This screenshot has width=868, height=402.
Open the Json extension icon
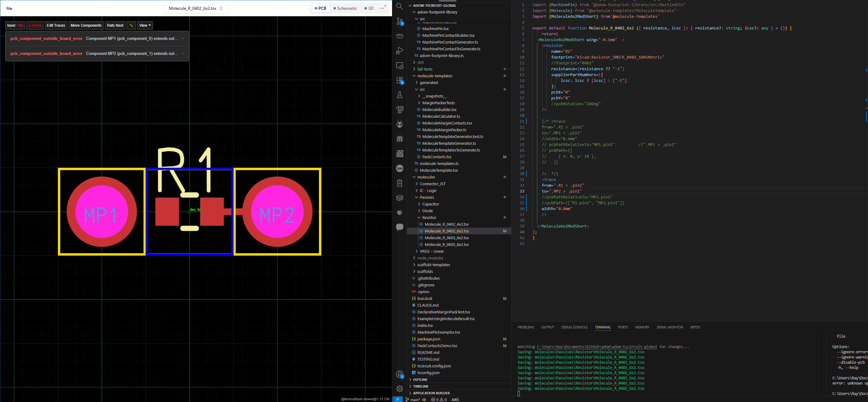pyautogui.click(x=400, y=168)
